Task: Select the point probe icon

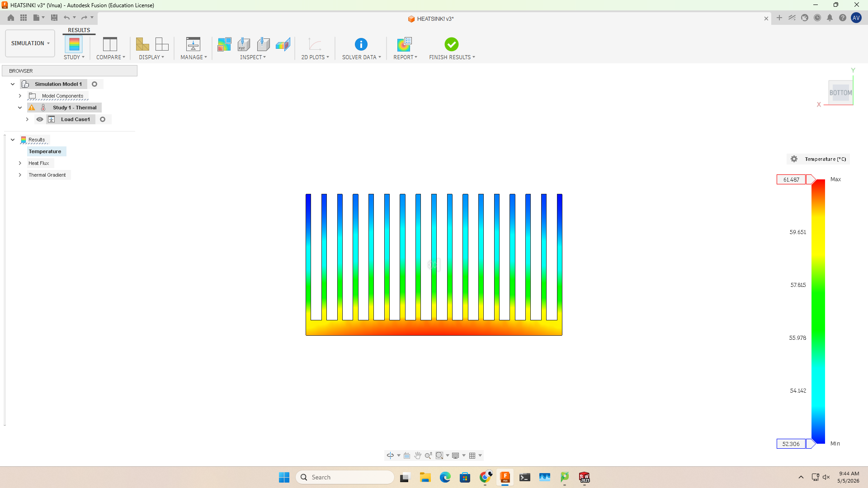Action: point(263,44)
